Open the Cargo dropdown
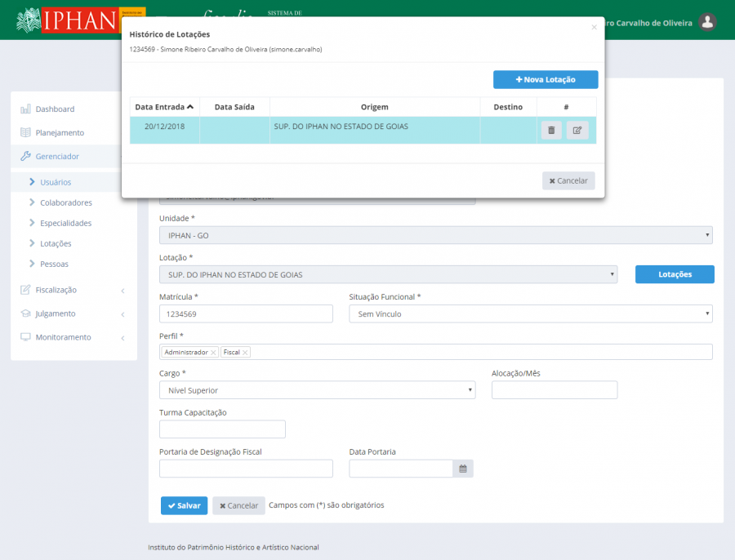The height and width of the screenshot is (560, 735). pos(317,390)
